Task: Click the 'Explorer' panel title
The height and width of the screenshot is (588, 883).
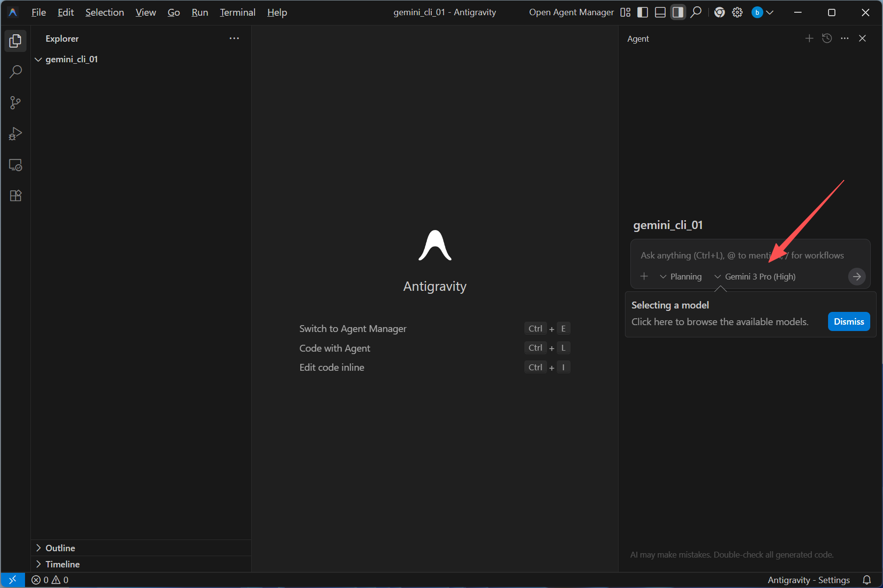Action: [x=62, y=39]
